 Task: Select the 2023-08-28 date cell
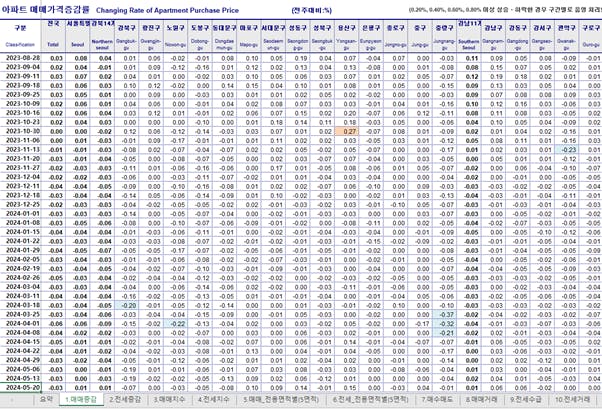pos(21,58)
